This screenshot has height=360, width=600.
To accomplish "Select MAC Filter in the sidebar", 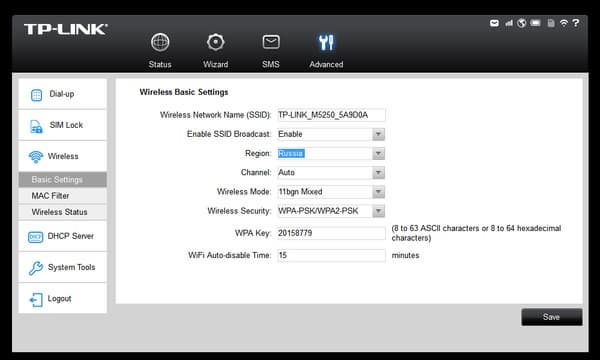I will tap(63, 196).
